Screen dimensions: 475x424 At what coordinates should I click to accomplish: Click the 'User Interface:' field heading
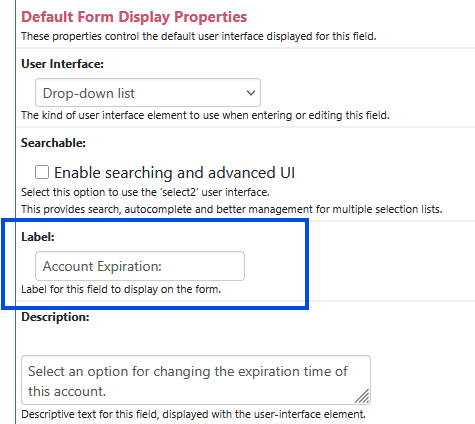coord(62,64)
